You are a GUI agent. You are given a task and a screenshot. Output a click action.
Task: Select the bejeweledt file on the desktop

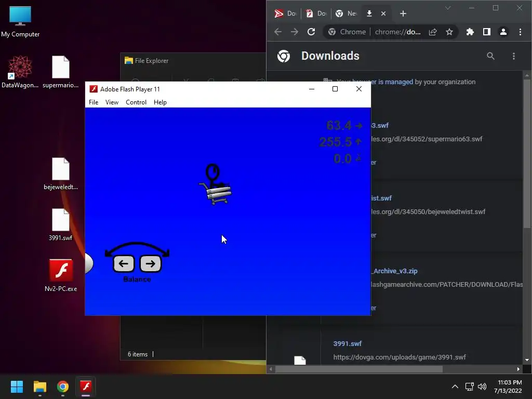(61, 174)
